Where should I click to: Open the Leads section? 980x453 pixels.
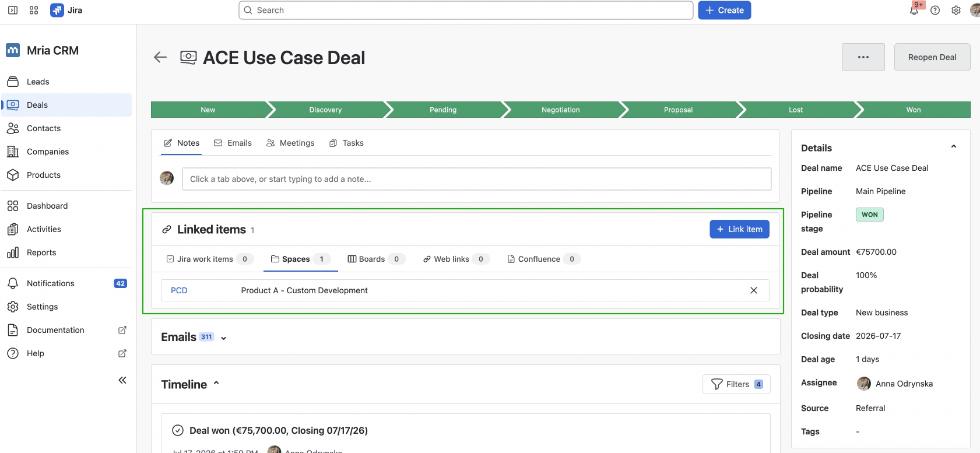coord(66,82)
